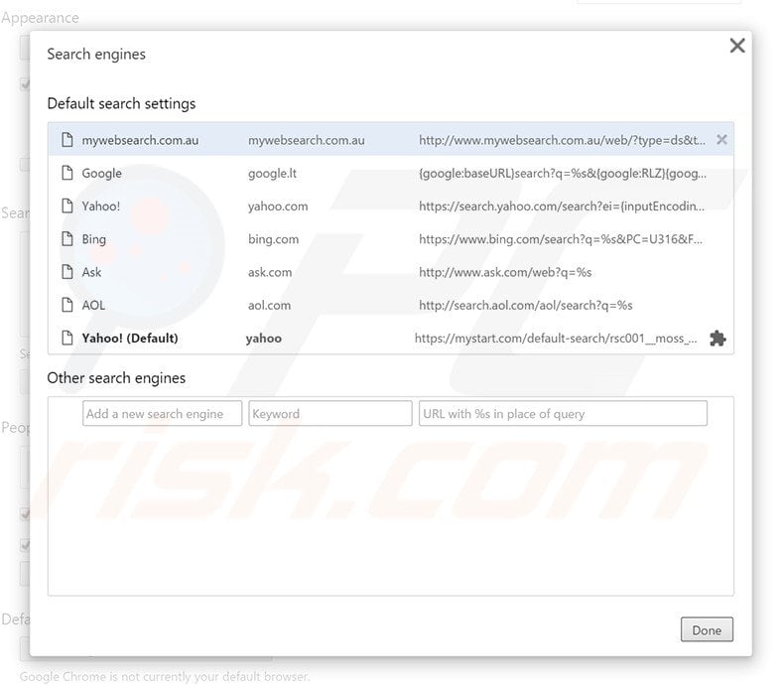Click the page icon beside Bing
This screenshot has height=685, width=784.
67,239
